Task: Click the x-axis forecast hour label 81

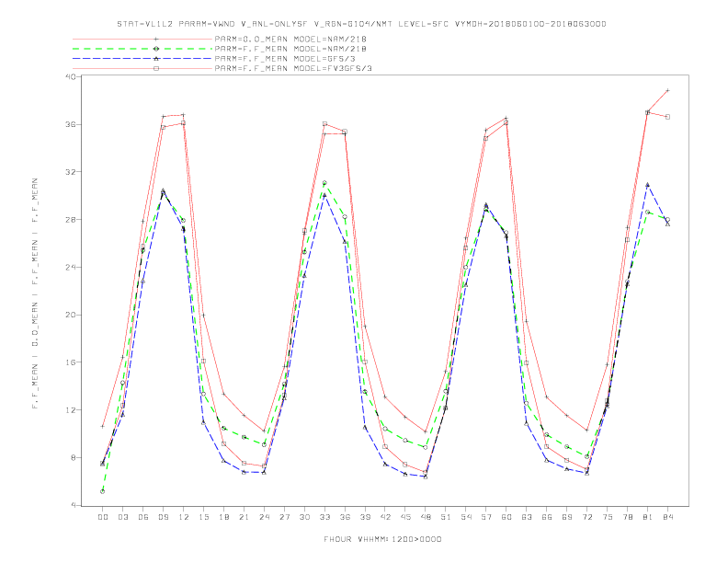Action: 648,517
